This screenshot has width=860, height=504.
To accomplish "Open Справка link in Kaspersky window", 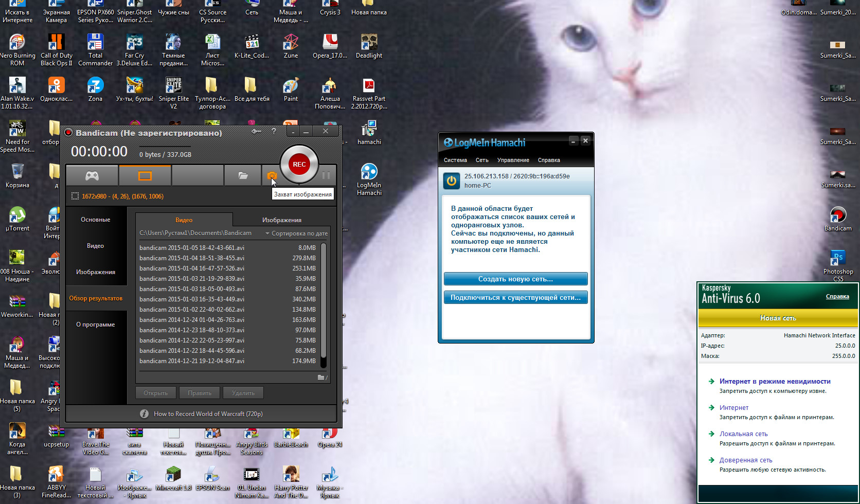I will point(837,296).
